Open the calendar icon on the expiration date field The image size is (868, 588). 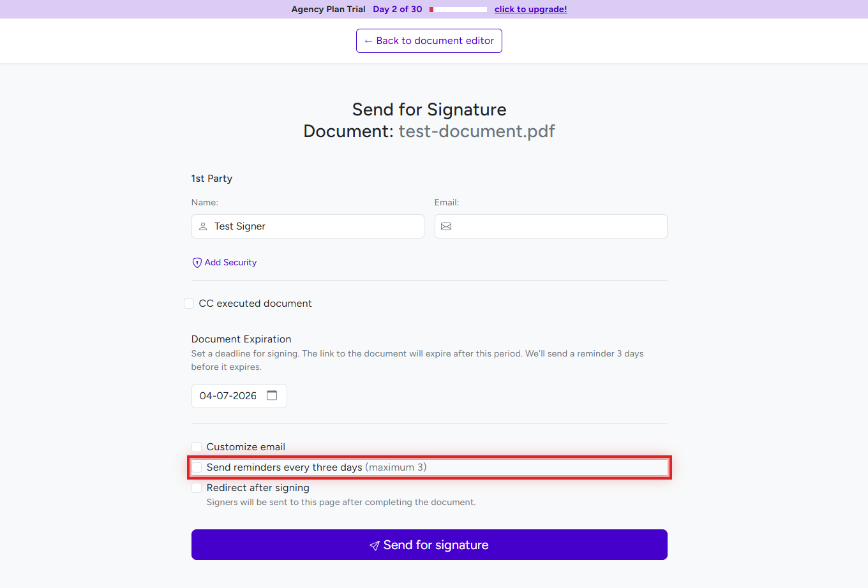[273, 395]
